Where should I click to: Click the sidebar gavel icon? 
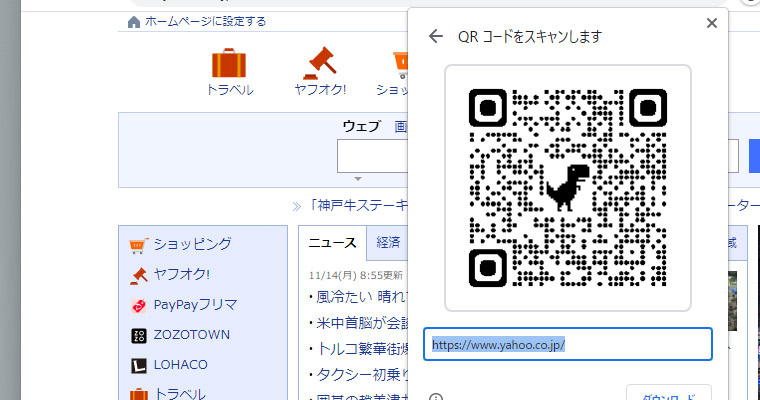(139, 275)
